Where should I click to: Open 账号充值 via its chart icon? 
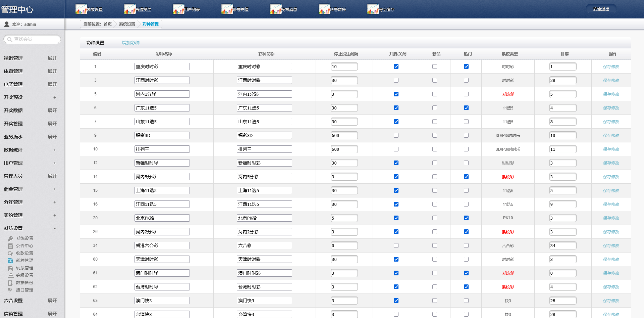point(227,9)
